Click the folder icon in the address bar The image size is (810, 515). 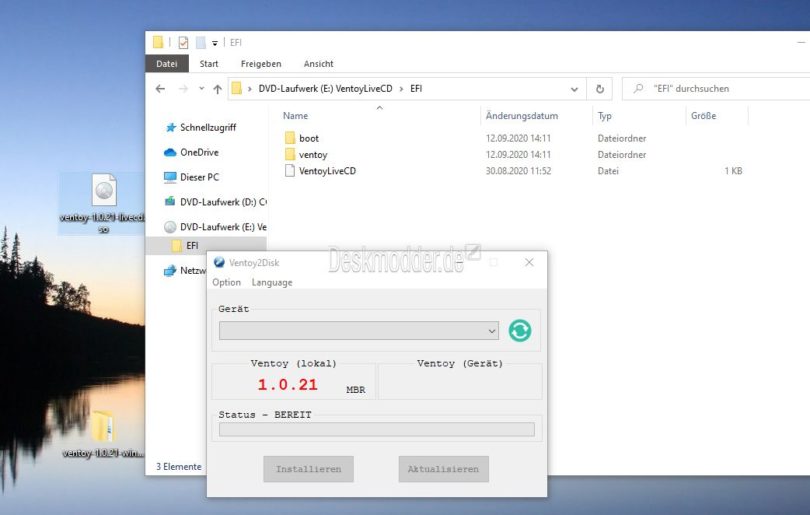point(237,88)
